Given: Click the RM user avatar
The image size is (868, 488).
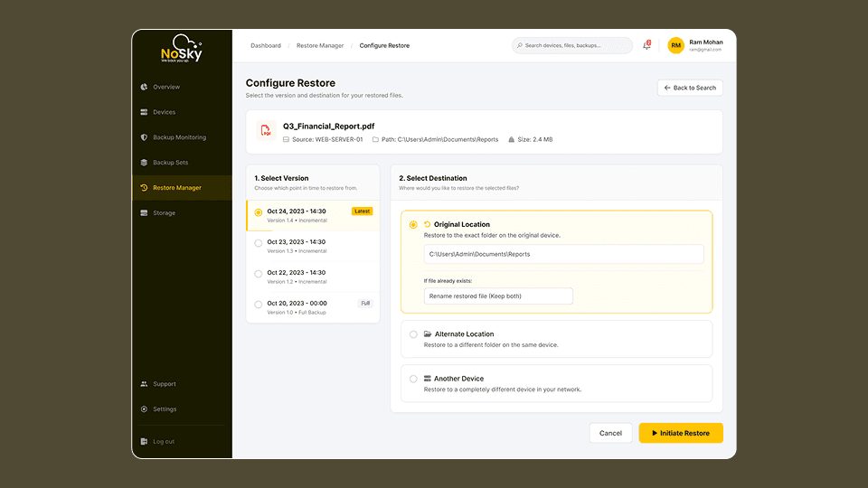Looking at the screenshot, I should coord(675,45).
